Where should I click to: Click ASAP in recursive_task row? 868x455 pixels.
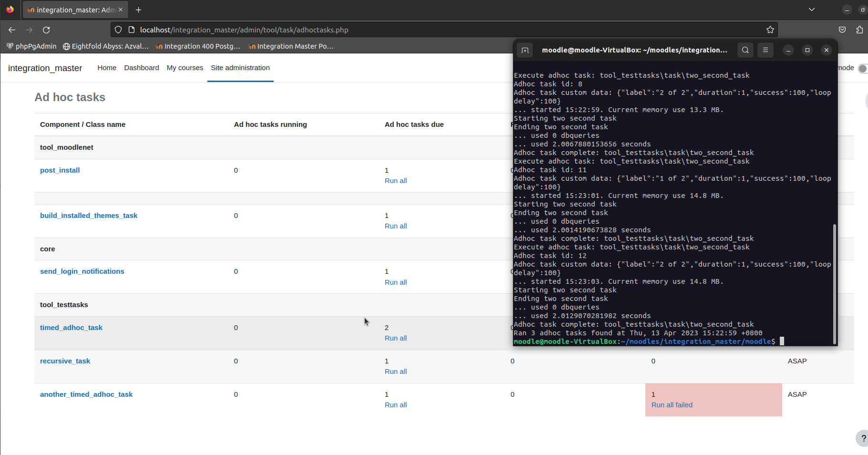coord(797,361)
